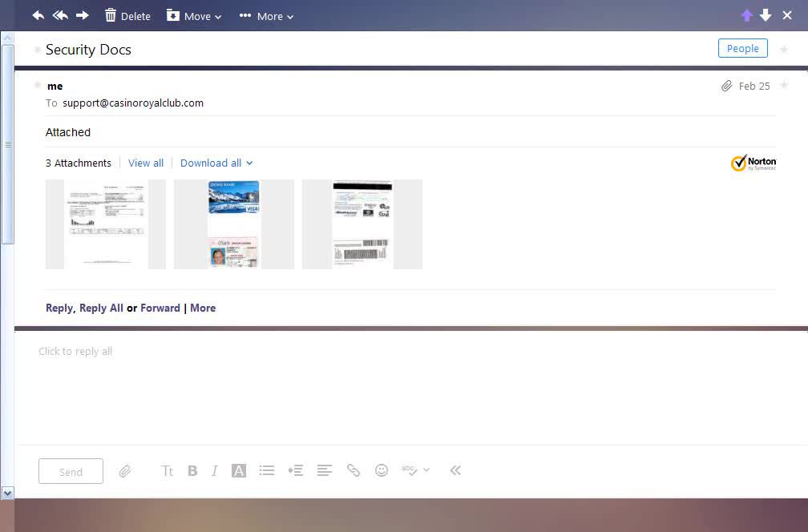Viewport: 808px width, 532px height.
Task: Open the More actions dropdown in toolbar
Action: [x=266, y=16]
